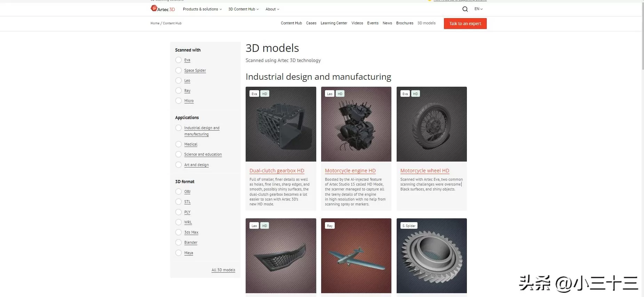
Task: Click the Ray tag on airplane model
Action: [x=329, y=226]
